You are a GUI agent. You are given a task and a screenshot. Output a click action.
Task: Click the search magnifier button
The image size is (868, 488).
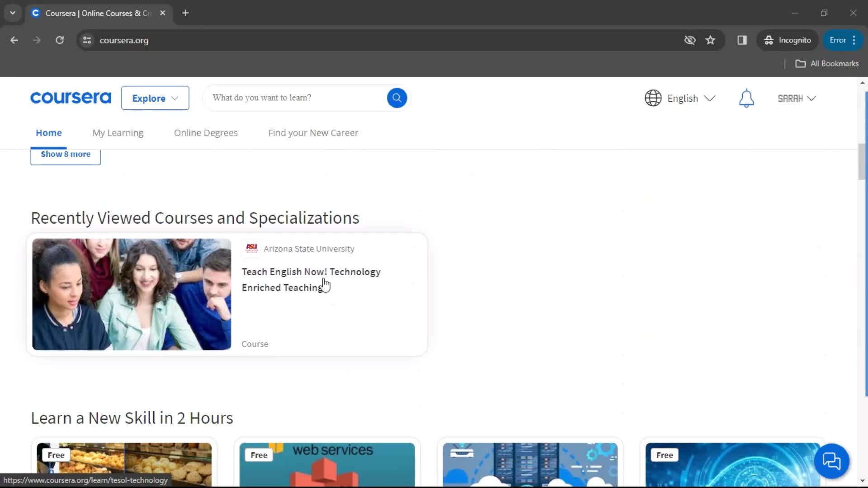click(396, 98)
